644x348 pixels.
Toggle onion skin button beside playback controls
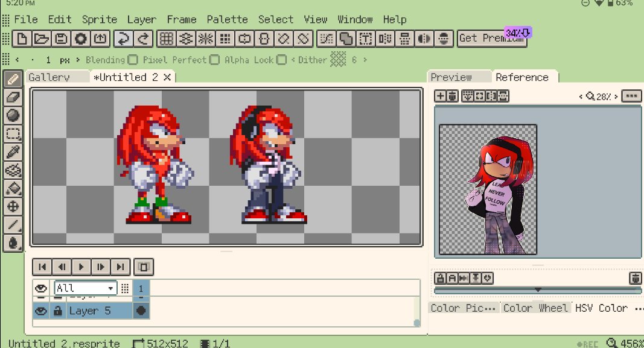tap(143, 267)
